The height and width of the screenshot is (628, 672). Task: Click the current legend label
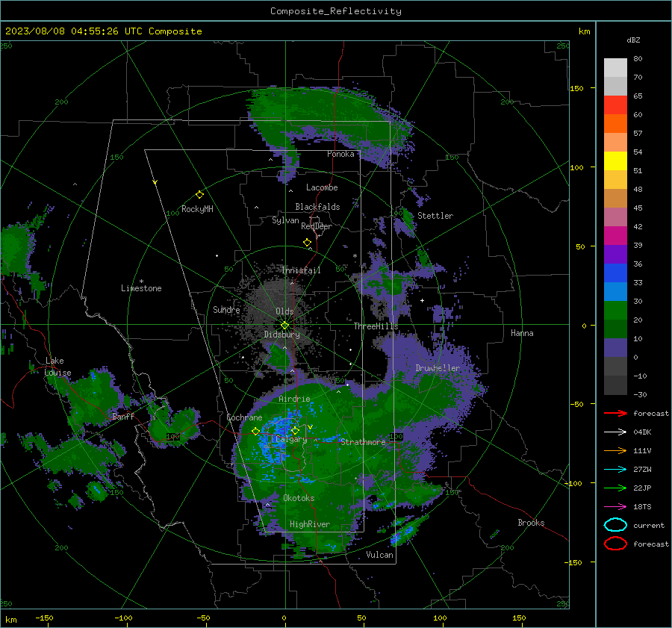tap(649, 525)
